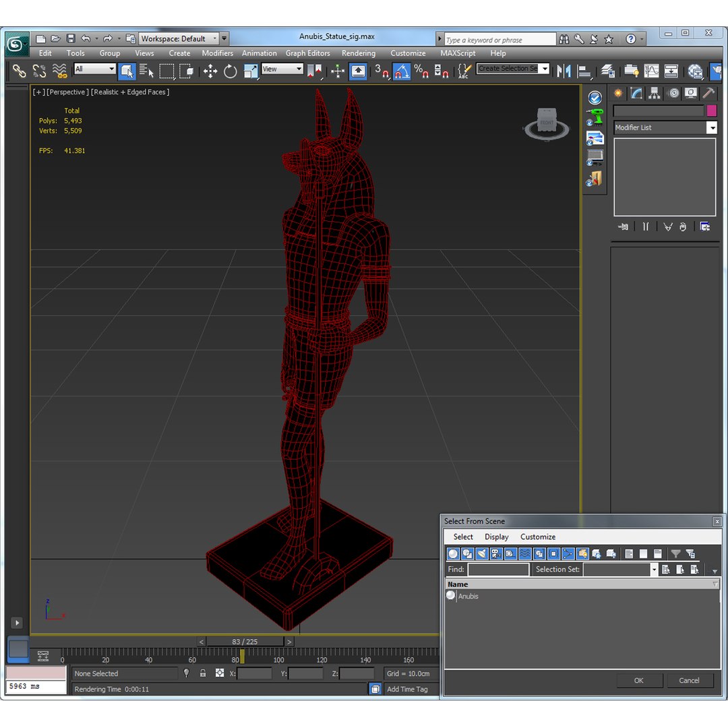Click the Perspective viewport label
Viewport: 728px width, 728px height.
(68, 92)
